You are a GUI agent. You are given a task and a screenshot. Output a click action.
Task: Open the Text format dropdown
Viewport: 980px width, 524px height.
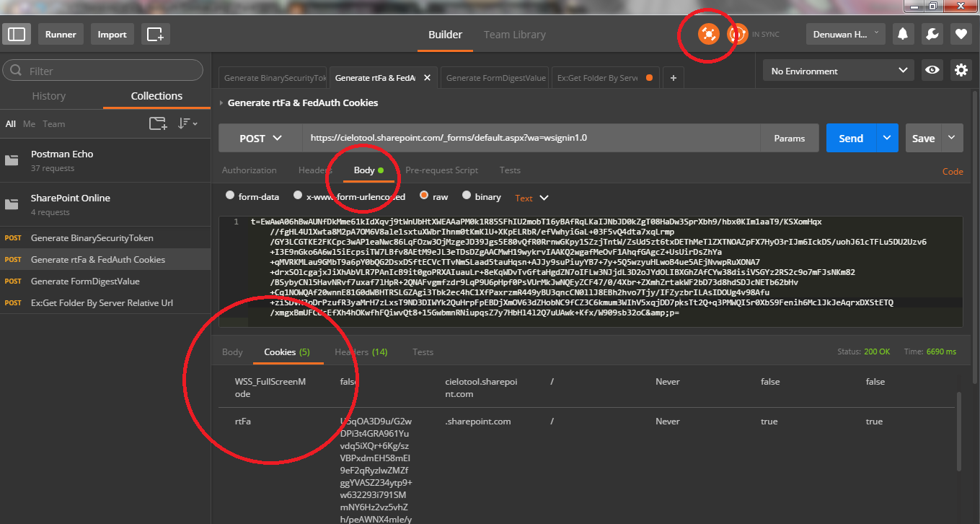pos(531,197)
